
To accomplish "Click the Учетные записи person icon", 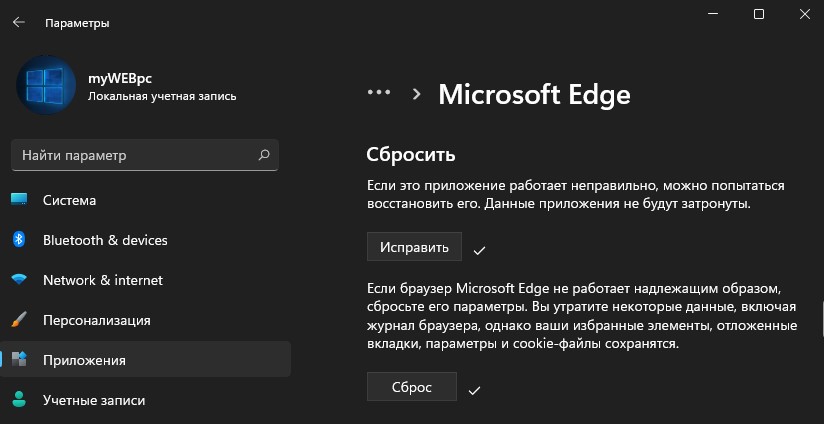I will coord(19,400).
